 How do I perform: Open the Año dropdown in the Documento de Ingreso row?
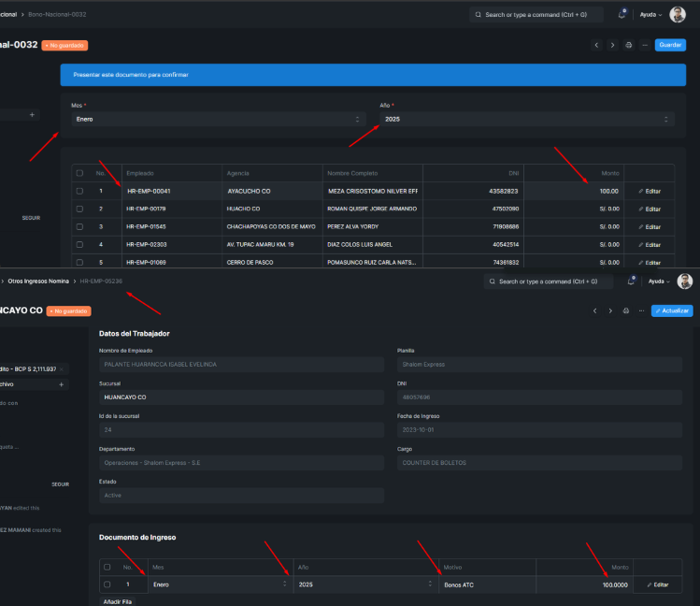click(x=365, y=584)
